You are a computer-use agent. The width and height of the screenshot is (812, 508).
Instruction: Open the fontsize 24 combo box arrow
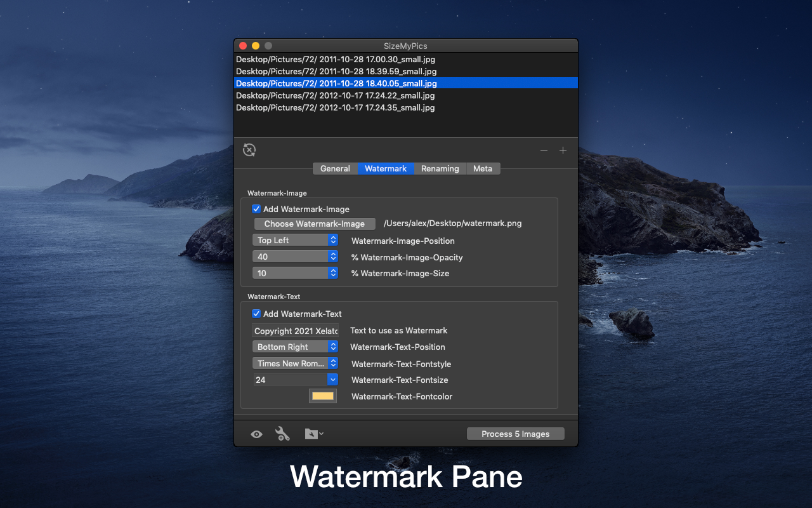[333, 380]
